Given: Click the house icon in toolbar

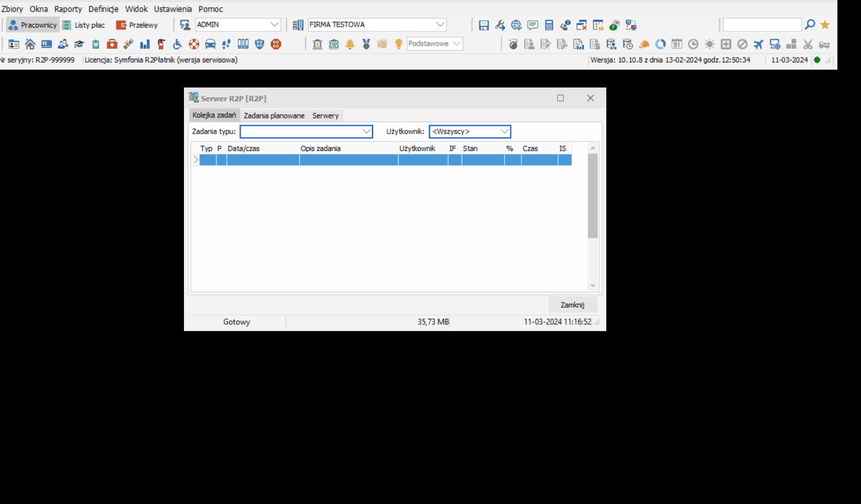Looking at the screenshot, I should pyautogui.click(x=30, y=44).
